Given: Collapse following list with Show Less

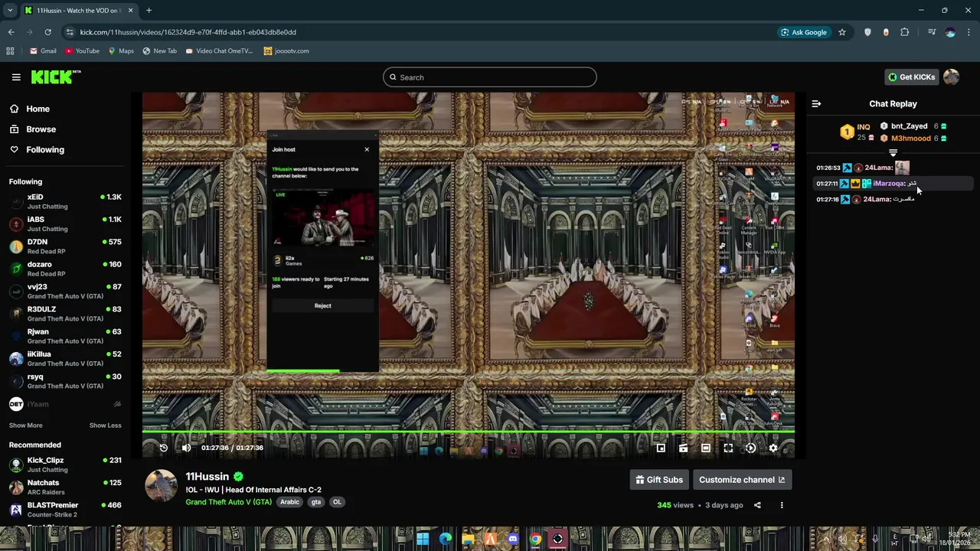Looking at the screenshot, I should coord(105,425).
